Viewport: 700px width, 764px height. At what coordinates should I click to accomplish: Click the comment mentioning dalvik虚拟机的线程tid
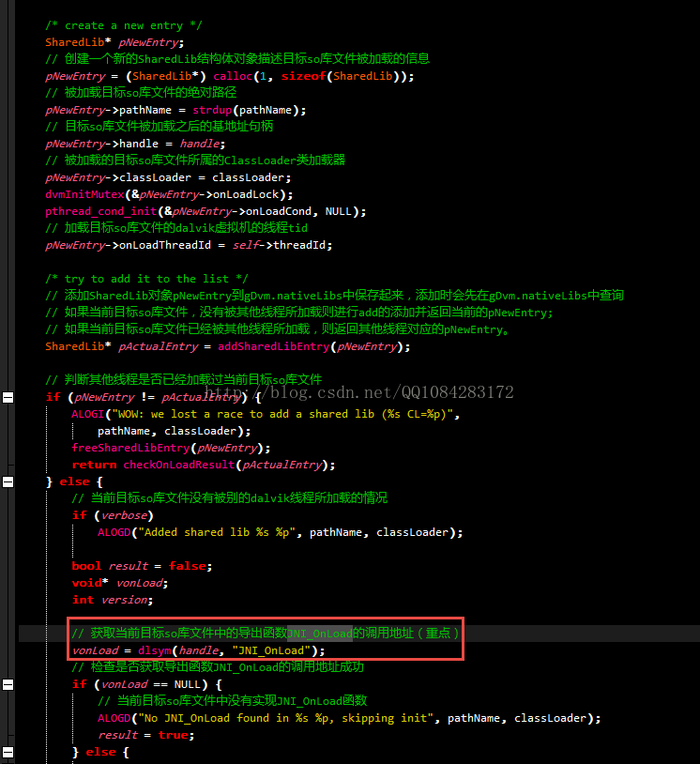[x=176, y=228]
